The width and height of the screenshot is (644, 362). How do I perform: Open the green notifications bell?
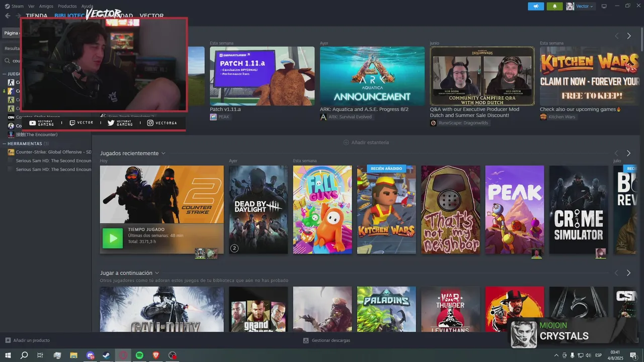pyautogui.click(x=555, y=6)
